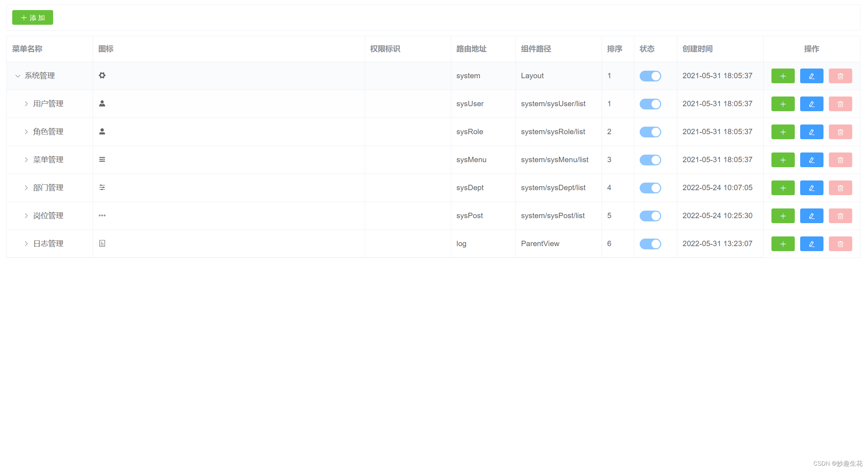Delete the 系统管理 row with trash icon
The image size is (868, 470).
pos(840,76)
